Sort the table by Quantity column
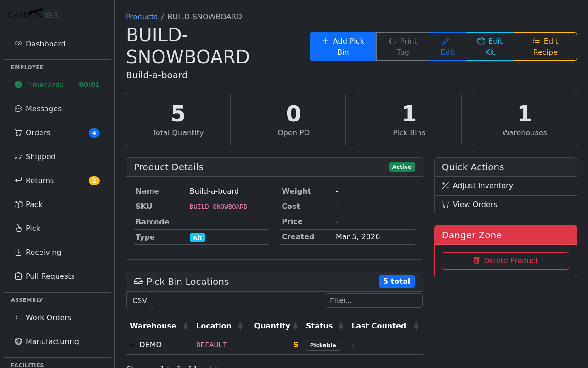The width and height of the screenshot is (588, 368). pos(272,326)
